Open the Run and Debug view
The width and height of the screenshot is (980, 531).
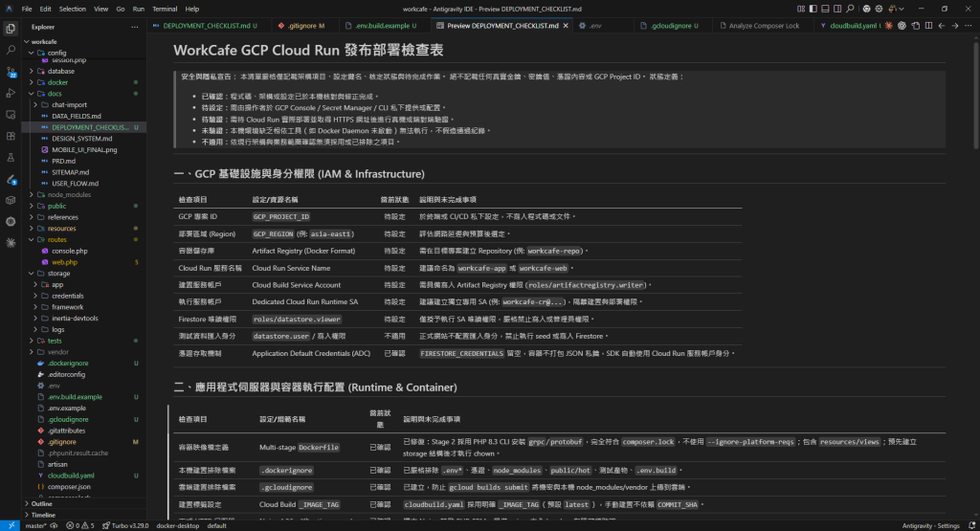tap(11, 93)
